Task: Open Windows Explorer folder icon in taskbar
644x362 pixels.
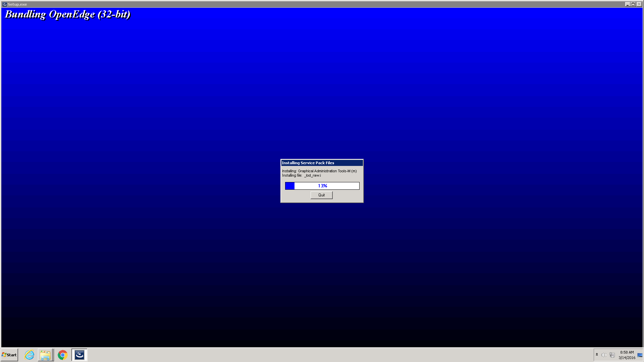Action: coord(45,355)
